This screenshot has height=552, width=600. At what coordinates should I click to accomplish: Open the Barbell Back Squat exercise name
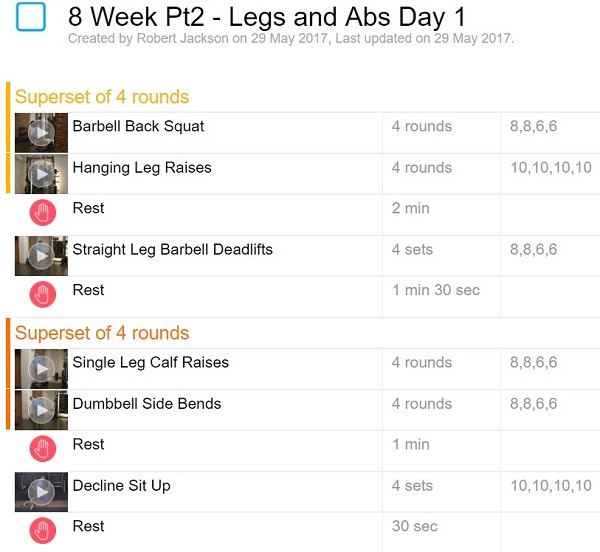(x=138, y=127)
